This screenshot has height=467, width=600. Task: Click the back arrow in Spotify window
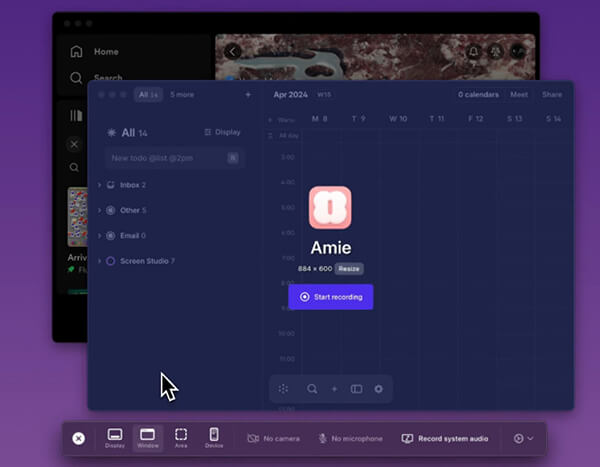(233, 51)
